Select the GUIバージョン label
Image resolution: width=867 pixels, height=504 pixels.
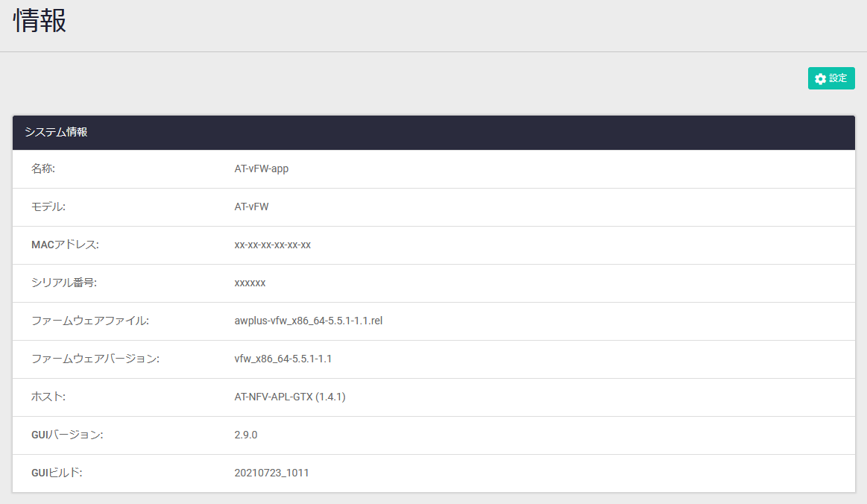[67, 435]
